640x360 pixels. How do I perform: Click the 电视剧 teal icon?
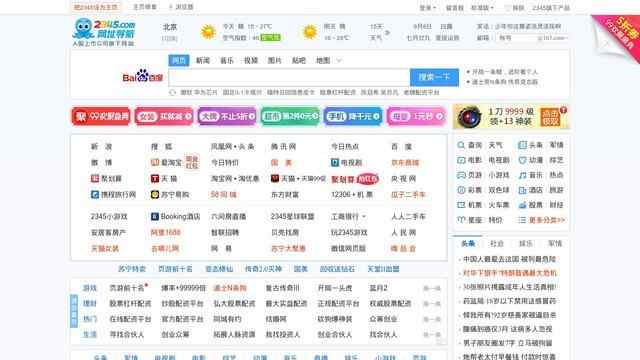click(335, 162)
